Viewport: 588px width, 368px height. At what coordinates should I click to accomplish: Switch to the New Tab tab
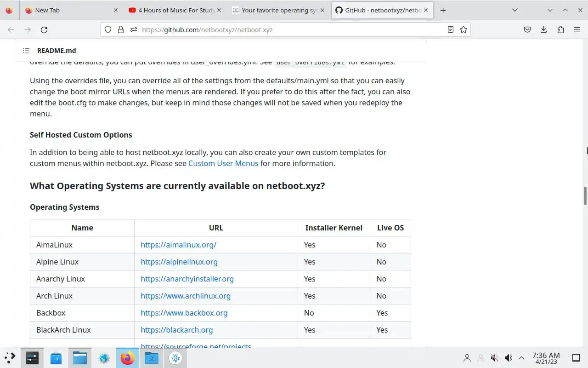click(x=71, y=10)
